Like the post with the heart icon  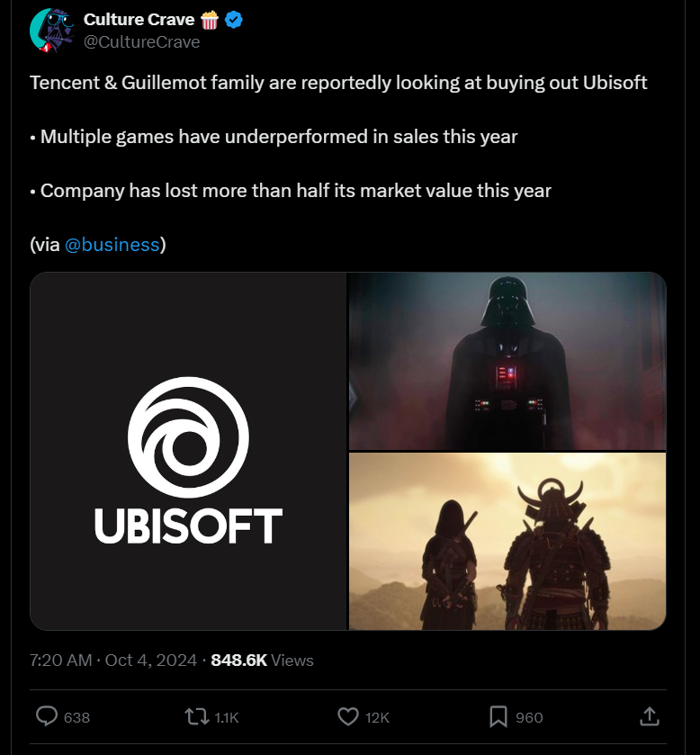tap(348, 716)
